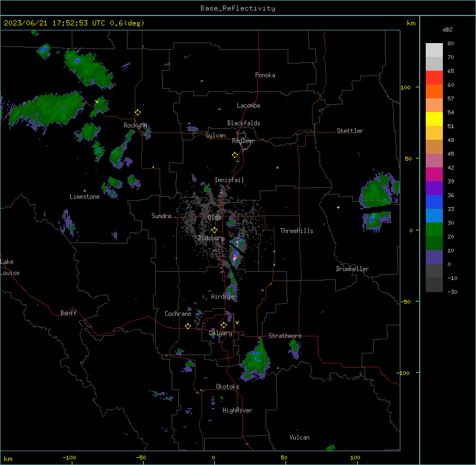Click the yellow diamond marker beside RockyMH
This screenshot has width=476, height=465.
(x=137, y=113)
